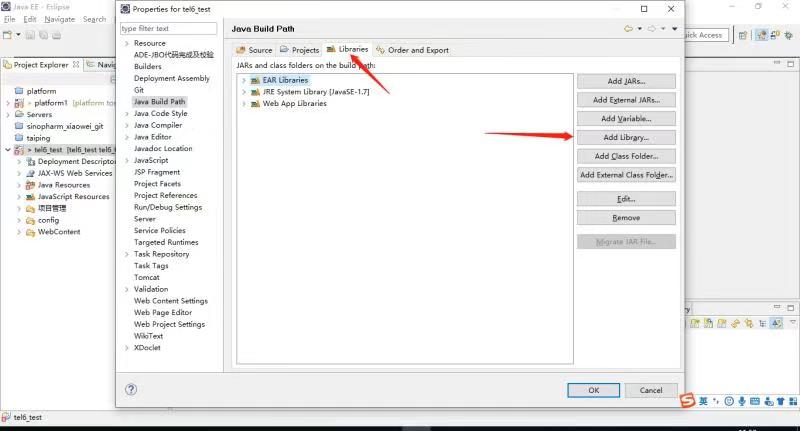Confirm the dialog with OK
800x431 pixels.
593,390
